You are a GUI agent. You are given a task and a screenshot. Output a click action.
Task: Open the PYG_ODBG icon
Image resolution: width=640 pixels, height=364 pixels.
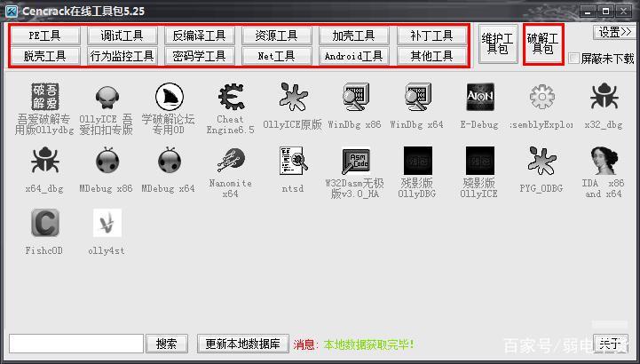(542, 161)
